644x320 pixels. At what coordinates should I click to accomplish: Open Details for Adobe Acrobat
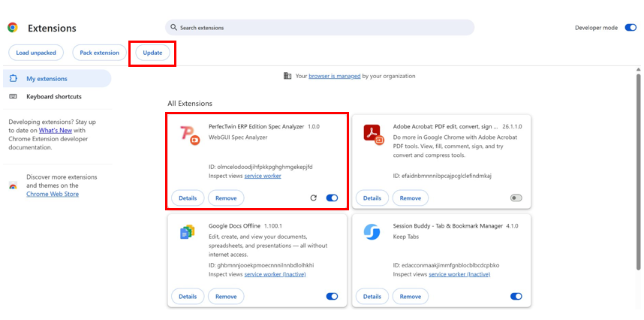pyautogui.click(x=372, y=198)
